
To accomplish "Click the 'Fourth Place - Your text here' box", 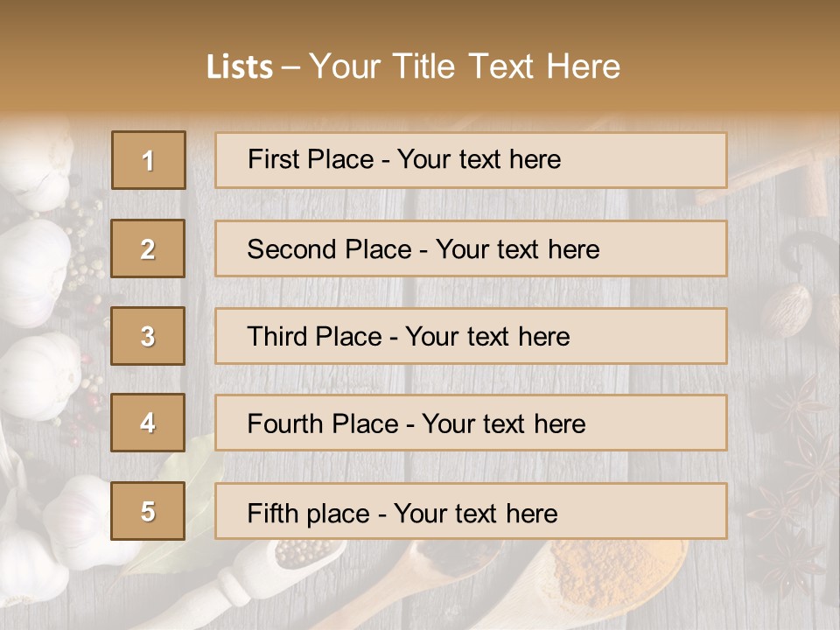I will point(471,423).
